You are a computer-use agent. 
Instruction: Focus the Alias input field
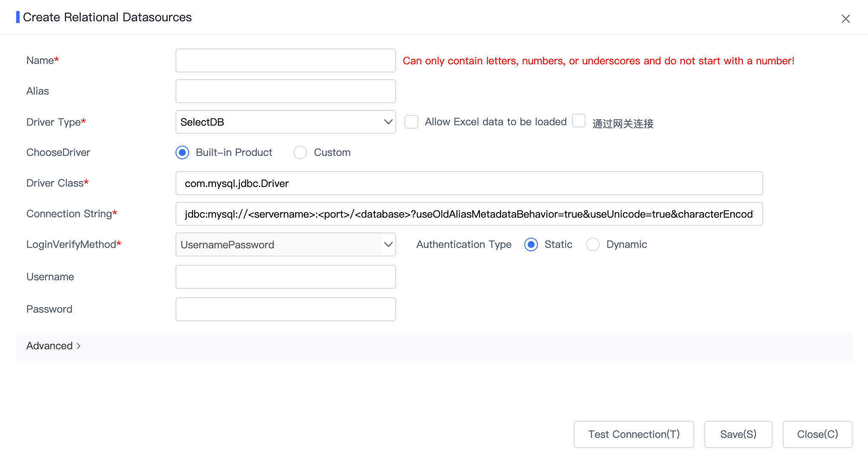tap(285, 91)
